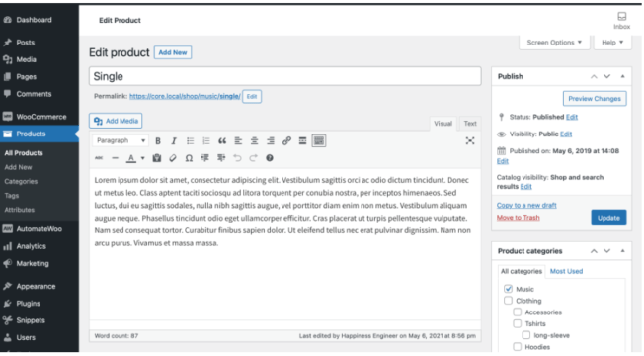Viewport: 644px width, 356px height.
Task: Select the All categories tab
Action: coord(522,271)
